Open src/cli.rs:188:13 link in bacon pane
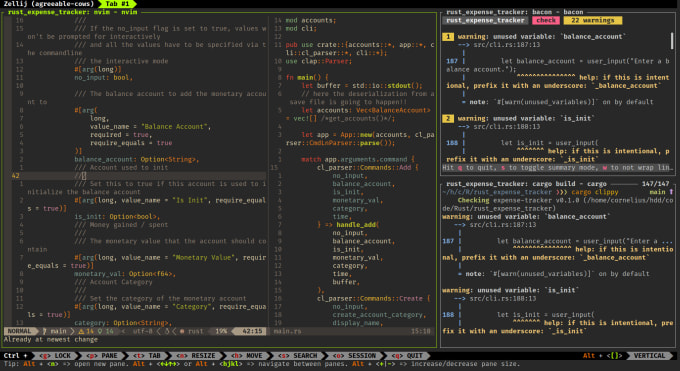 coord(507,127)
